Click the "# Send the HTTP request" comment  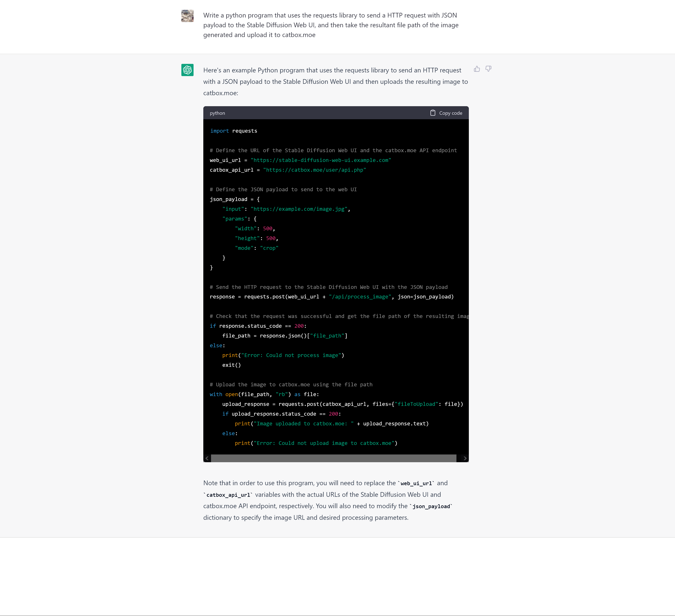click(x=329, y=287)
